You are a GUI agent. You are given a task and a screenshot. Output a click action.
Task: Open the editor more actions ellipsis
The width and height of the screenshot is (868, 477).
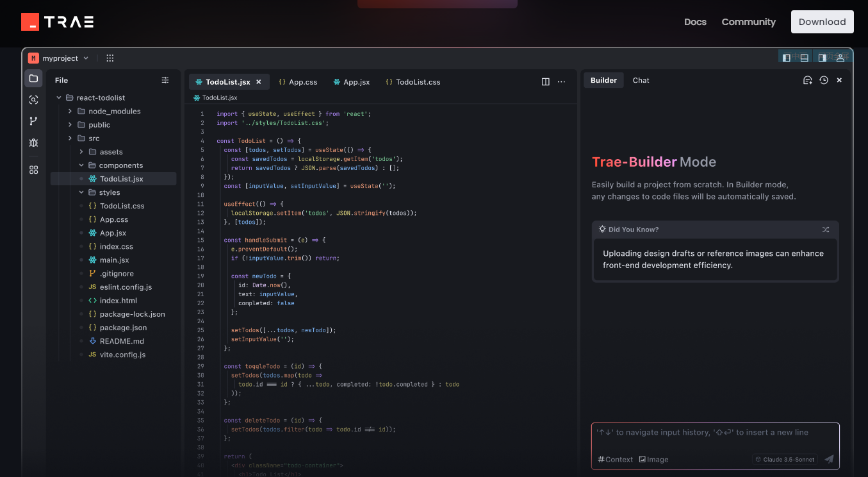coord(561,81)
